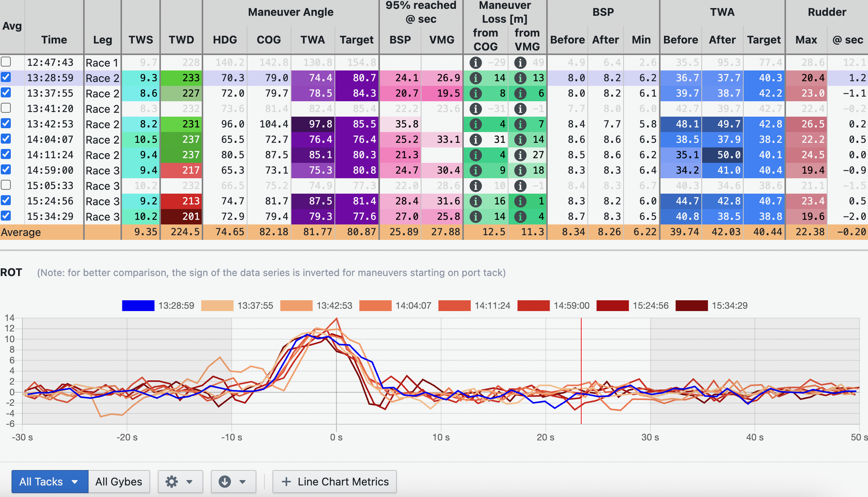
Task: Sort table by Leg column header
Action: [103, 40]
